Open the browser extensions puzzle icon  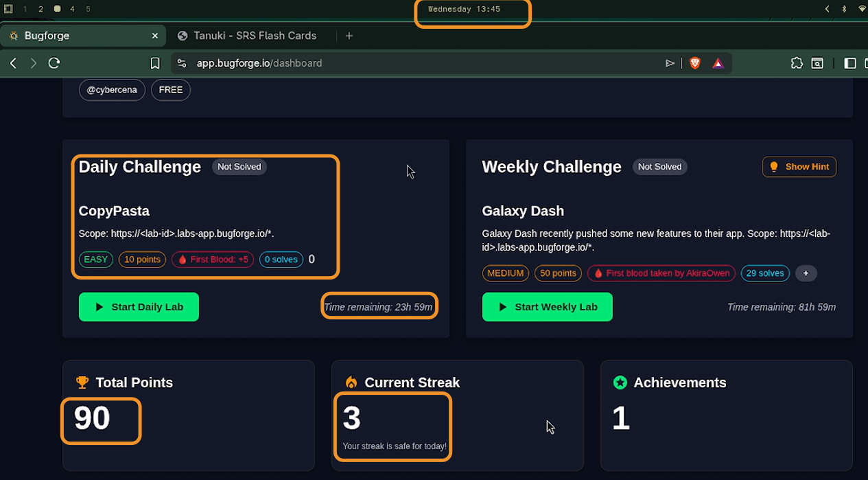[x=797, y=63]
